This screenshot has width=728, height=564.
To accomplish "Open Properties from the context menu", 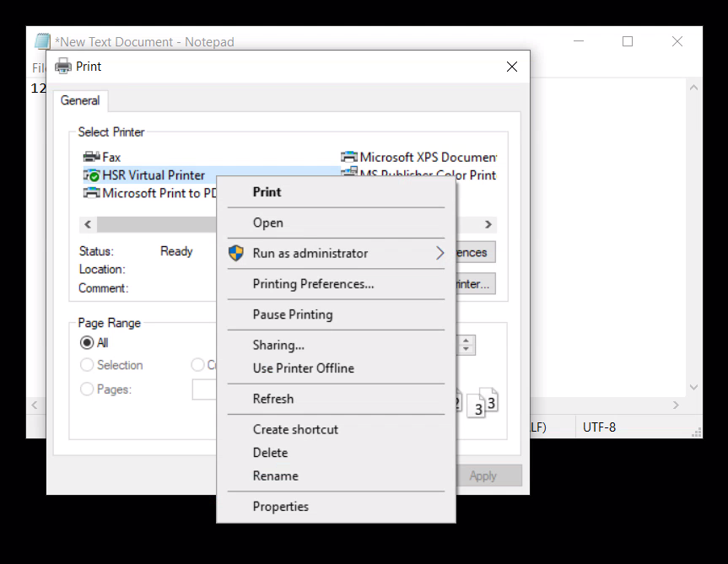I will pos(281,507).
